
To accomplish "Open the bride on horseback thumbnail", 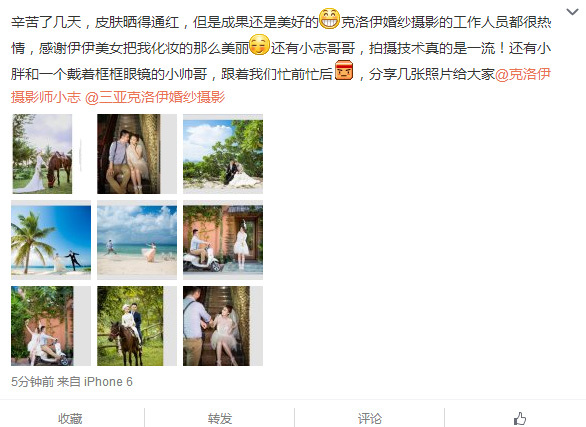I will 137,326.
